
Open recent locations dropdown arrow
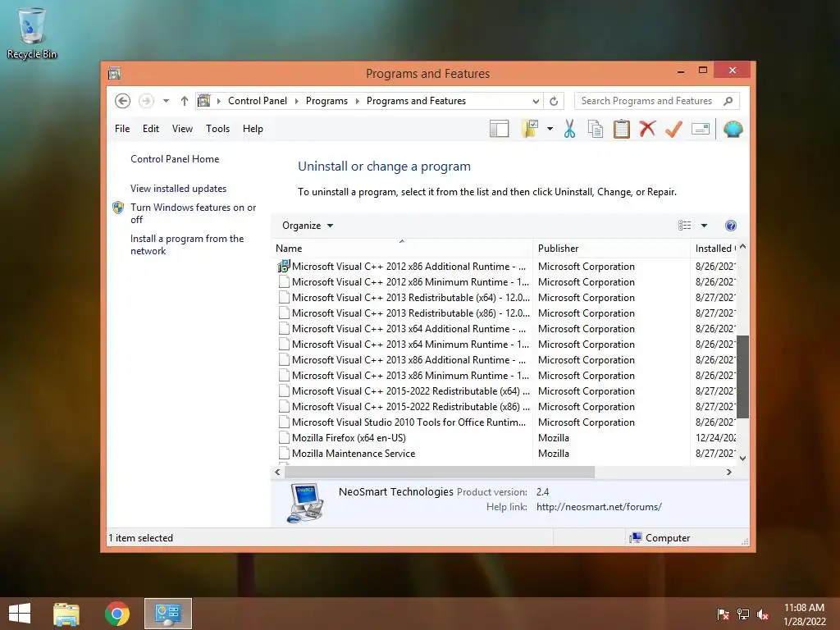click(x=166, y=101)
